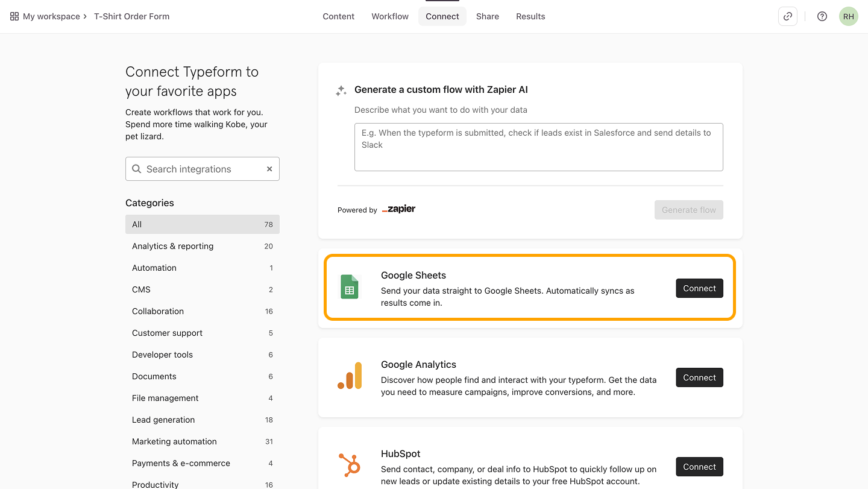
Task: Switch to the Workflow tab
Action: 390,16
